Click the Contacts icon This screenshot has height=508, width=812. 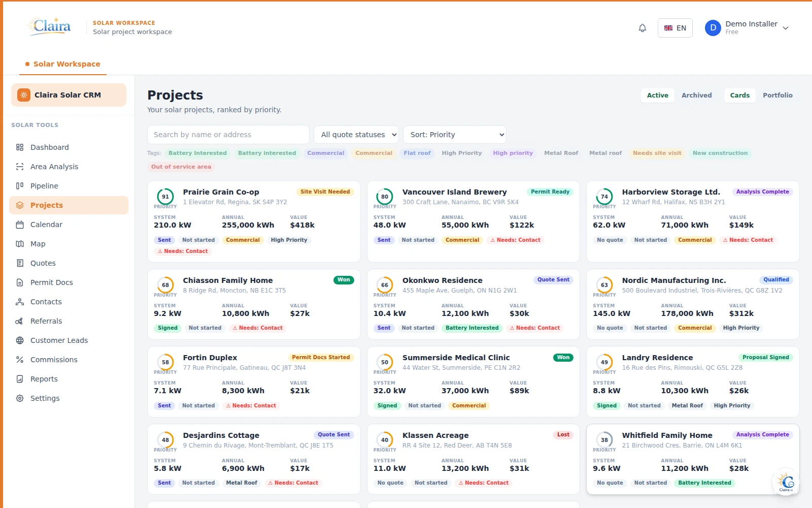tap(20, 302)
